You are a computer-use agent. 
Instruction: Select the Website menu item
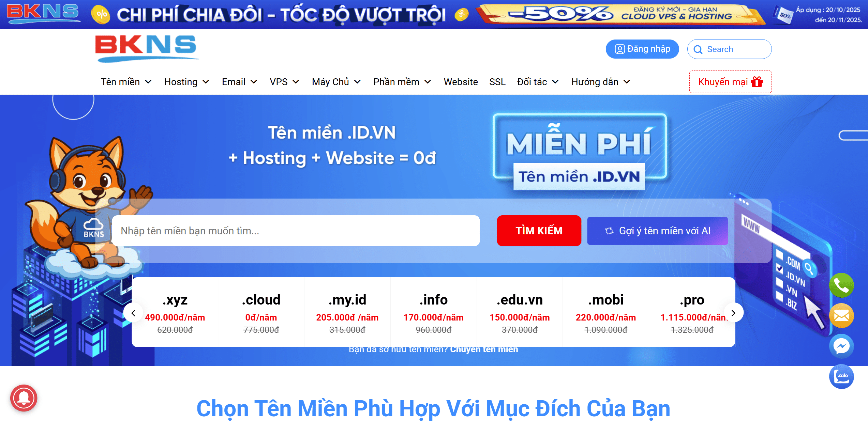[x=461, y=82]
